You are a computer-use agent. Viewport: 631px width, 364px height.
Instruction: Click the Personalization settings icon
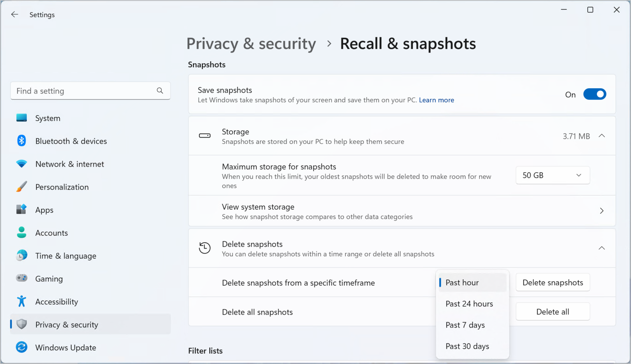pos(22,186)
